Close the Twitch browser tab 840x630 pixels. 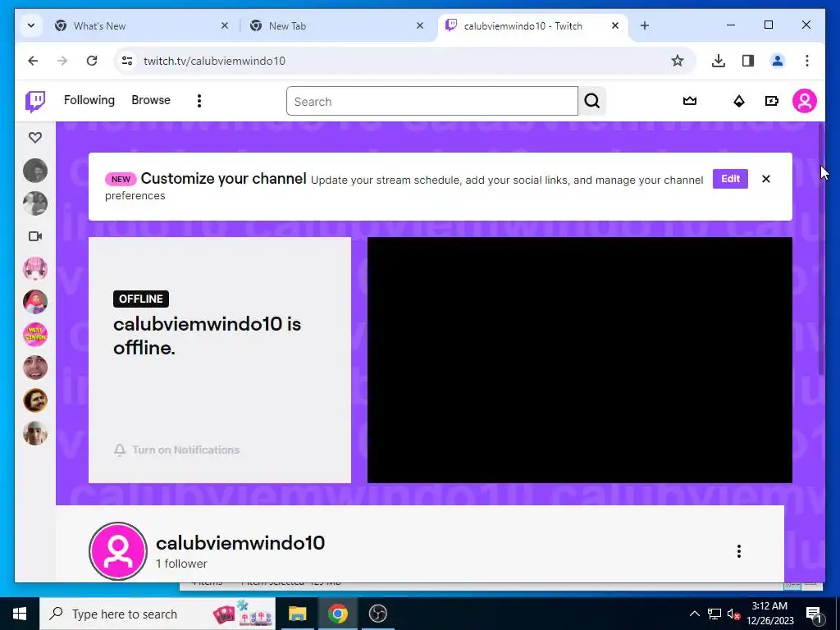click(x=615, y=25)
